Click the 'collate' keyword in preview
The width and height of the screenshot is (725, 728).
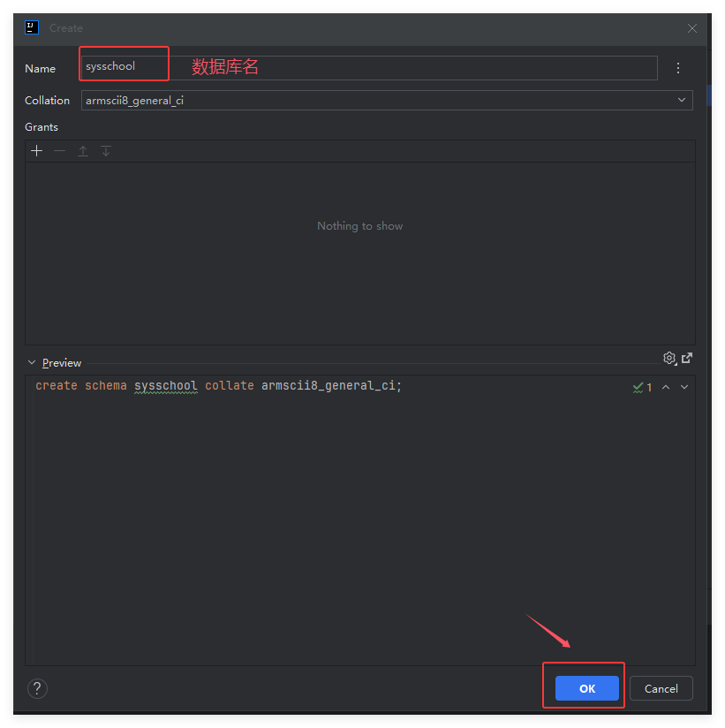tap(230, 386)
